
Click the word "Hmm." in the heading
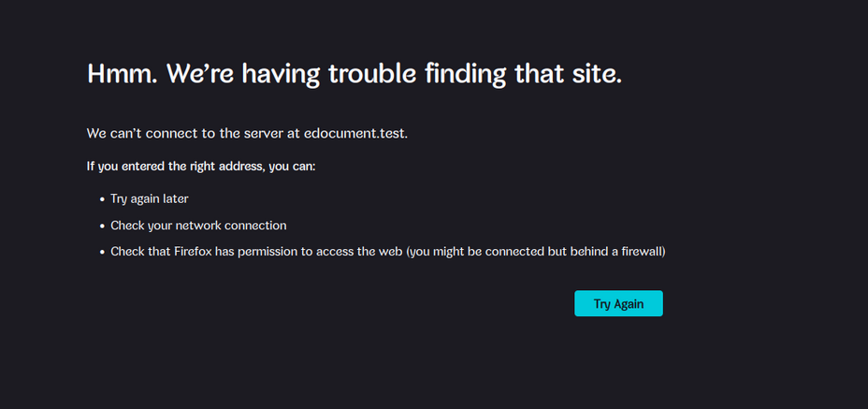[122, 73]
